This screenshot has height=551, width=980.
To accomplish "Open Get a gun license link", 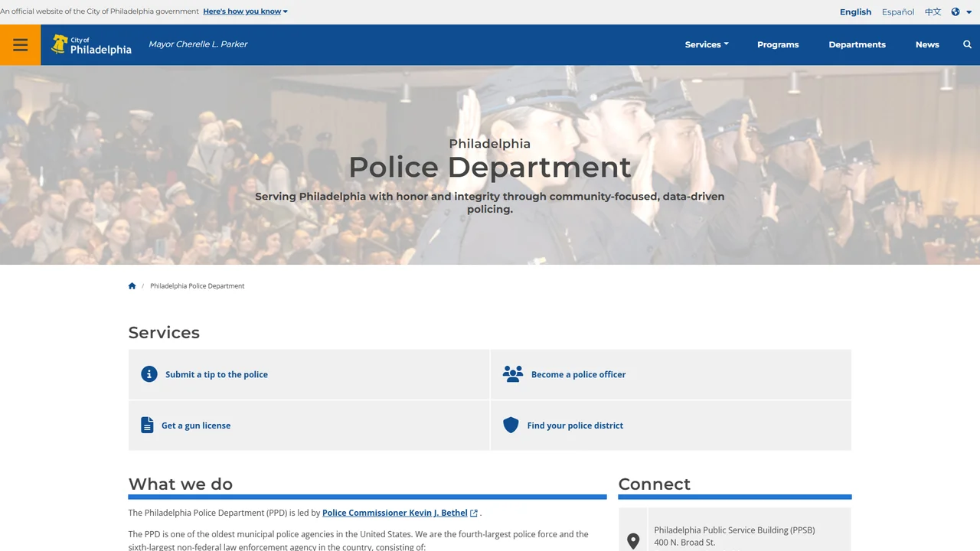I will pos(196,425).
